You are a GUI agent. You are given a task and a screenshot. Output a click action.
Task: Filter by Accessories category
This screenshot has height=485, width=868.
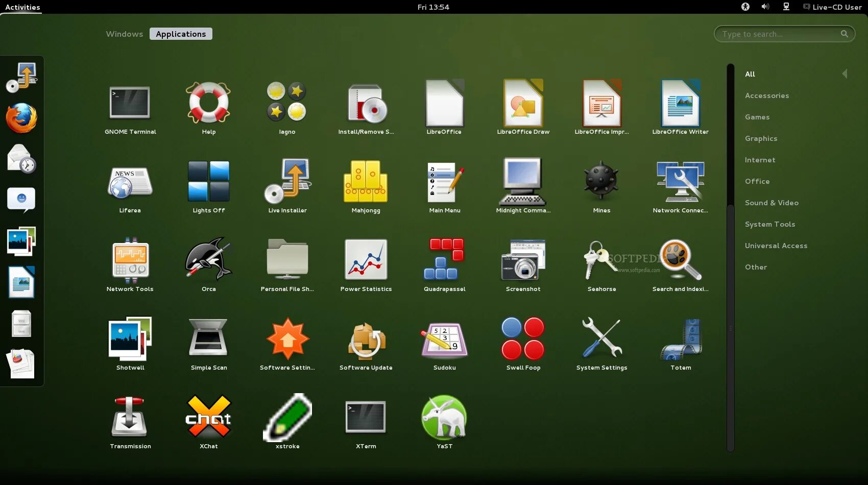pos(767,95)
